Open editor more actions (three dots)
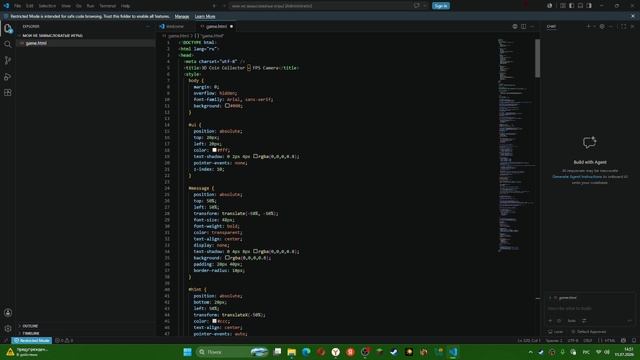Image resolution: width=640 pixels, height=360 pixels. [532, 27]
